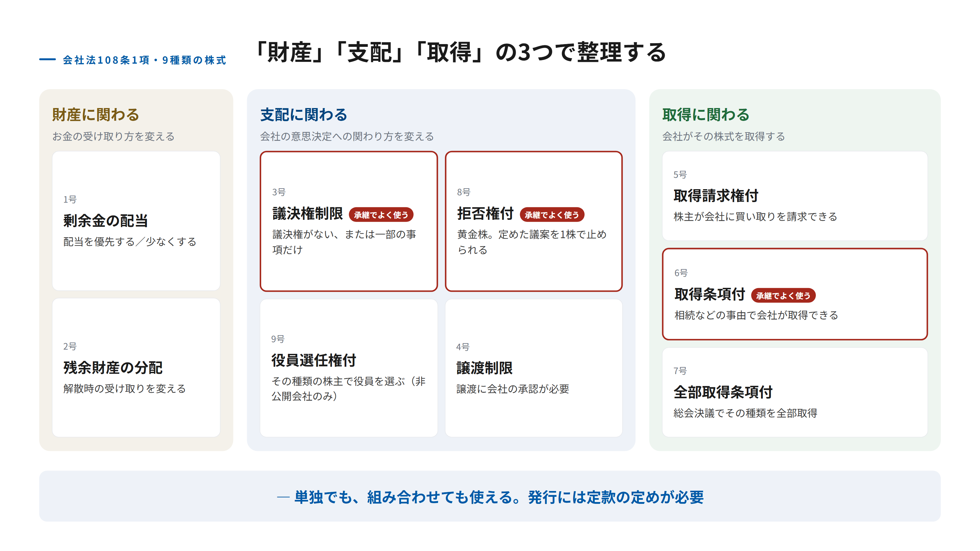The image size is (980, 551).
Task: Click the 取得条項付 card title
Action: click(710, 294)
